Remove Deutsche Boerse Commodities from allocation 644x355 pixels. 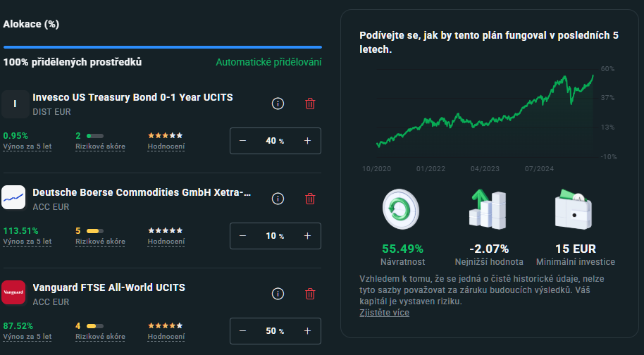[x=310, y=199]
